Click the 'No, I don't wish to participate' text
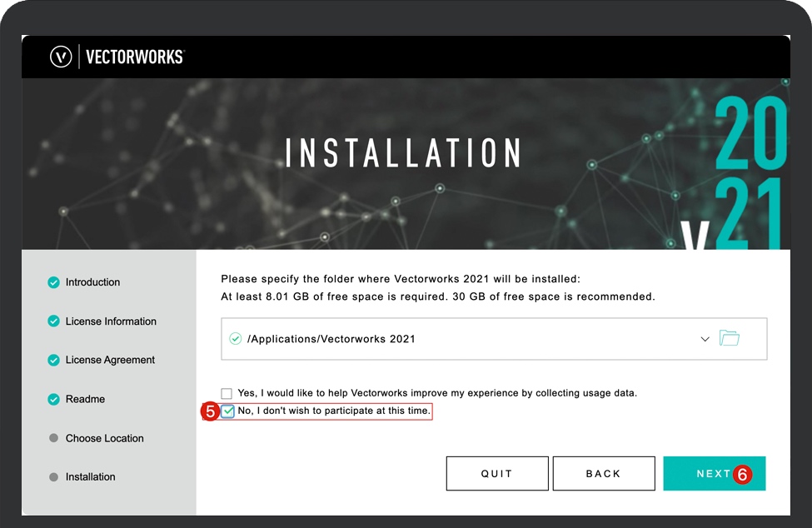 334,411
